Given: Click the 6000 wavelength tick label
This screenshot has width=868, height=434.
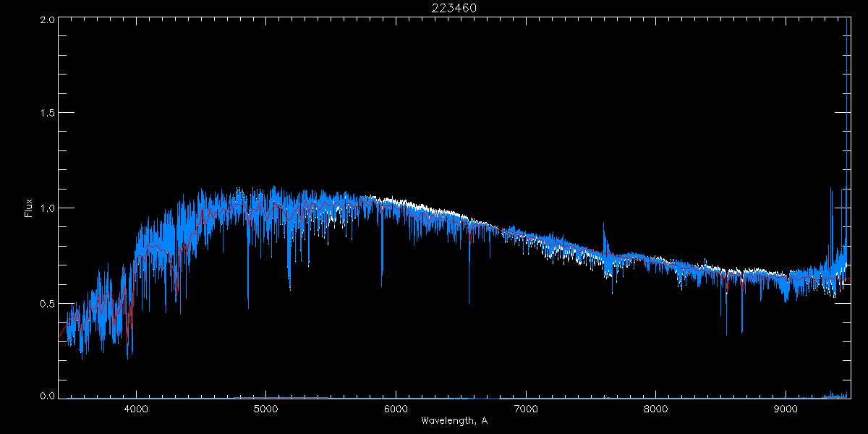Looking at the screenshot, I should click(396, 408).
